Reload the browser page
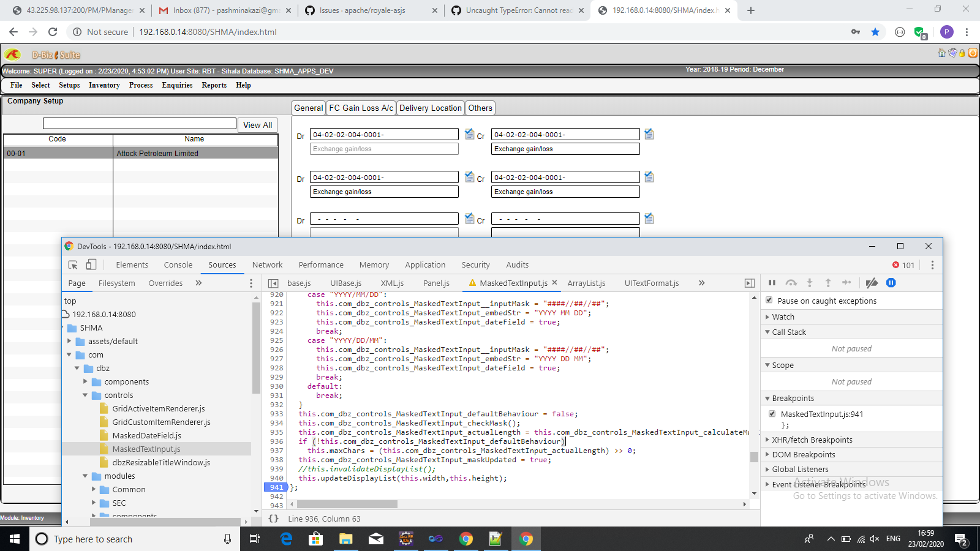980x551 pixels. [x=53, y=32]
